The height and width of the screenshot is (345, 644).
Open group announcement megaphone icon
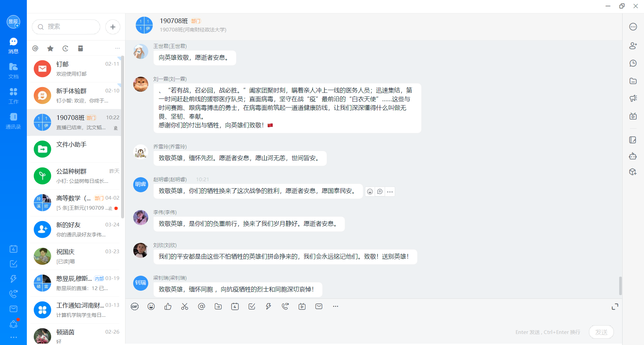633,98
